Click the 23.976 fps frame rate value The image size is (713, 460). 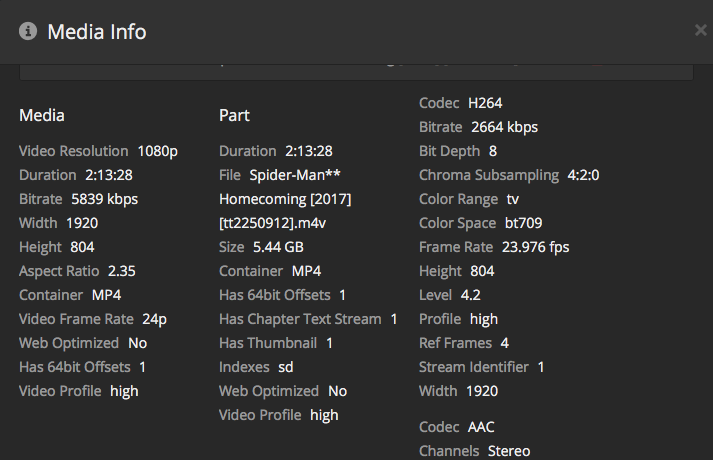[x=534, y=247]
